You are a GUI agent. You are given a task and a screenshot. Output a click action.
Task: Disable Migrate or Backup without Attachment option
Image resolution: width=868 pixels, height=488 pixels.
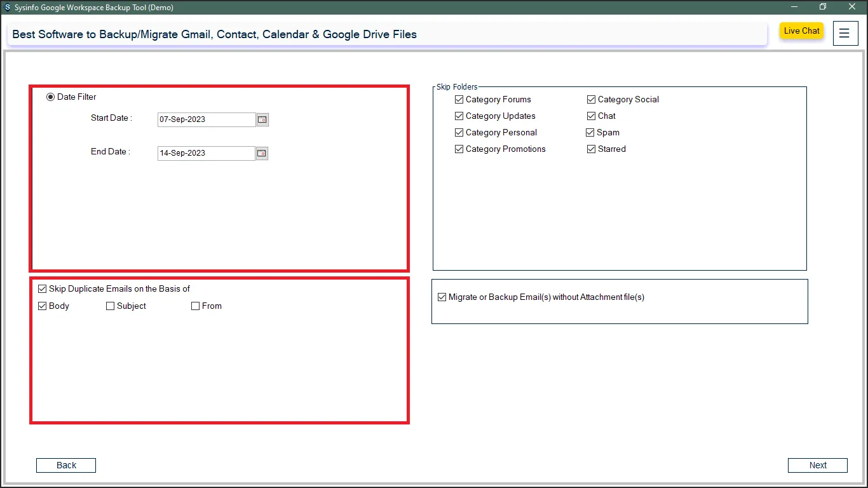(x=442, y=297)
